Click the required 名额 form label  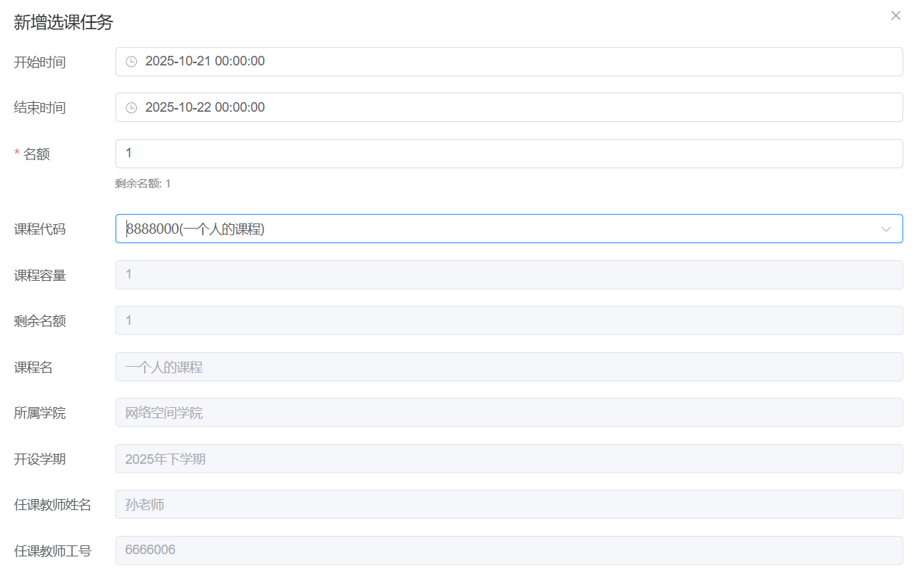tap(36, 154)
